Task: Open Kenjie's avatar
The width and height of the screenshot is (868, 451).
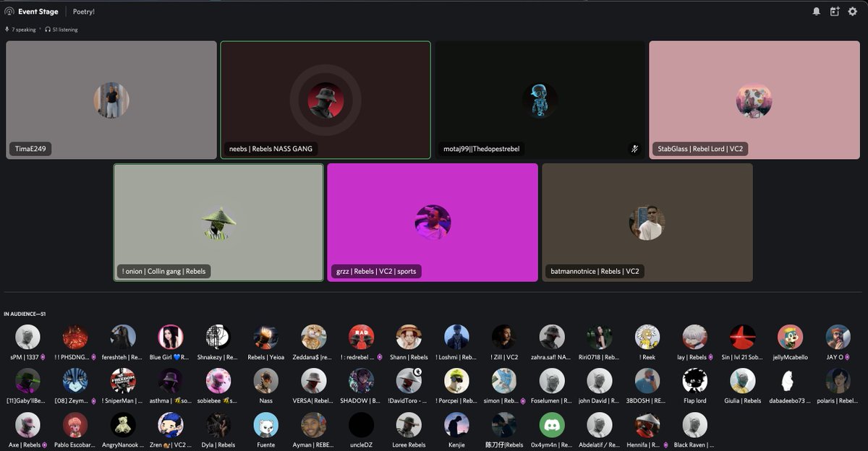Action: [x=456, y=425]
